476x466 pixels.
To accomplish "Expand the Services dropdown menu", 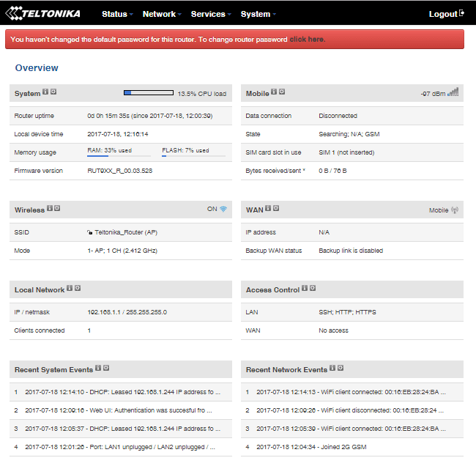I will tap(211, 14).
